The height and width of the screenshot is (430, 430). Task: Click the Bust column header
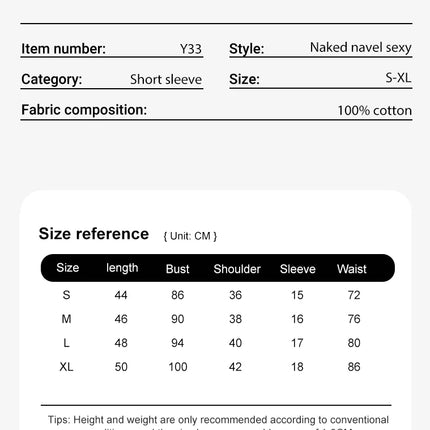tap(177, 269)
